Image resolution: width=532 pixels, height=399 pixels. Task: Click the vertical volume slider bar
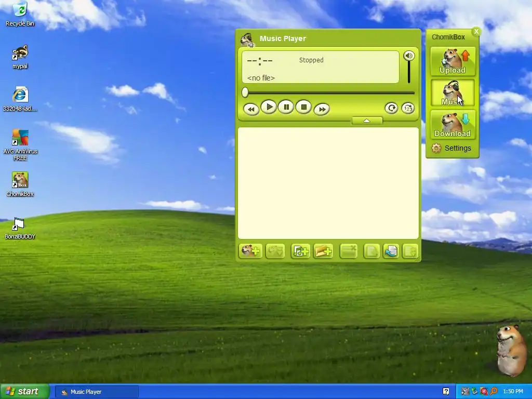[x=409, y=72]
